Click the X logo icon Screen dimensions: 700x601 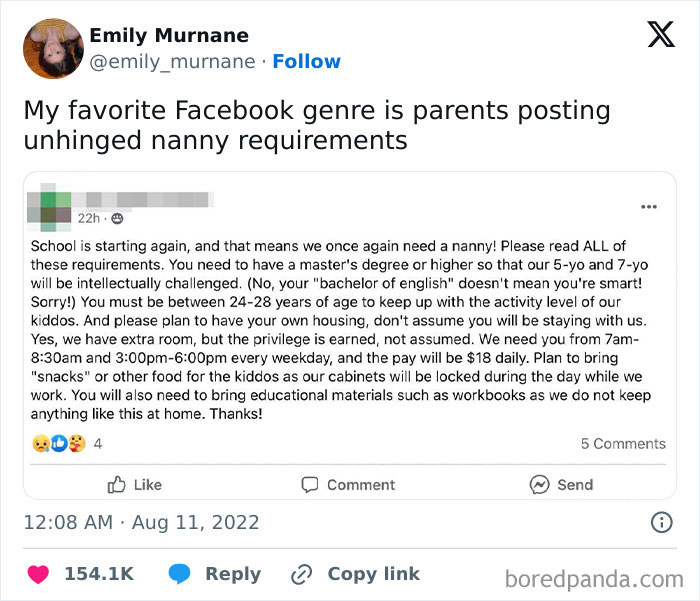click(660, 35)
